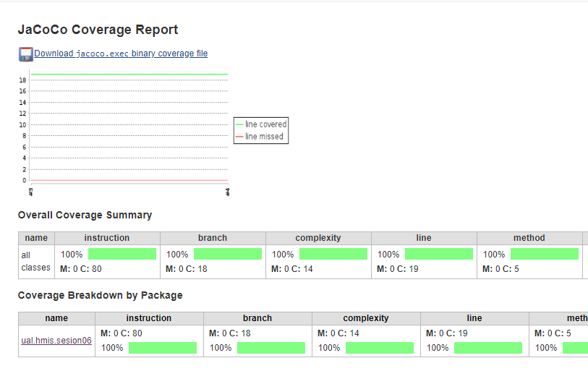Click 'name' header in Package Breakdown table
This screenshot has width=588, height=392.
coord(56,318)
